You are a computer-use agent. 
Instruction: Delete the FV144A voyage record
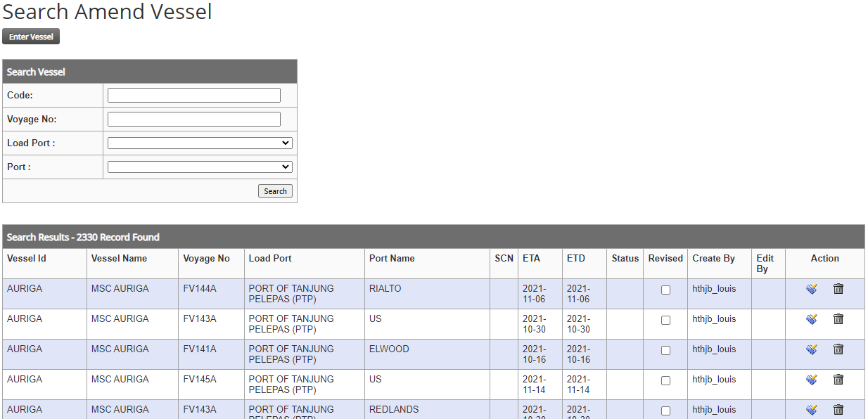[x=838, y=289]
